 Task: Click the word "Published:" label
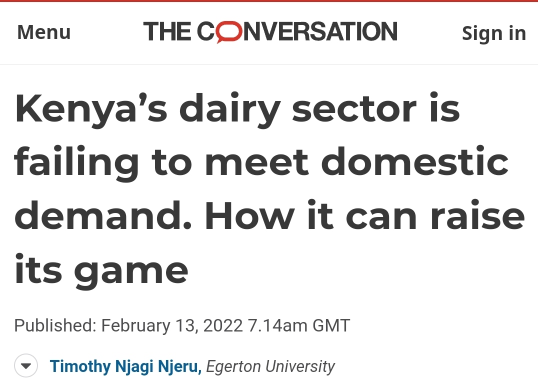tap(55, 326)
